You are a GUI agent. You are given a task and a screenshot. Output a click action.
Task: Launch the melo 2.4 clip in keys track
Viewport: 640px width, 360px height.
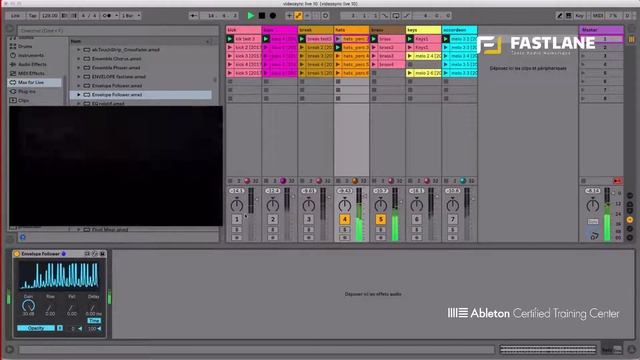pyautogui.click(x=410, y=56)
